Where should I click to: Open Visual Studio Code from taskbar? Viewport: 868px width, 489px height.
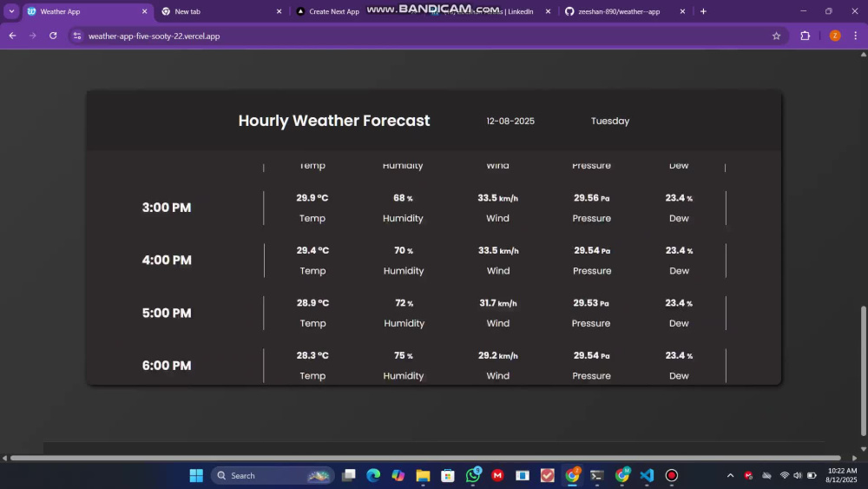[647, 476]
